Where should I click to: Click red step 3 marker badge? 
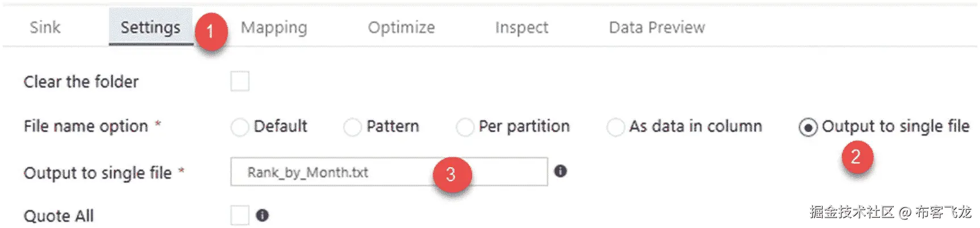point(451,174)
